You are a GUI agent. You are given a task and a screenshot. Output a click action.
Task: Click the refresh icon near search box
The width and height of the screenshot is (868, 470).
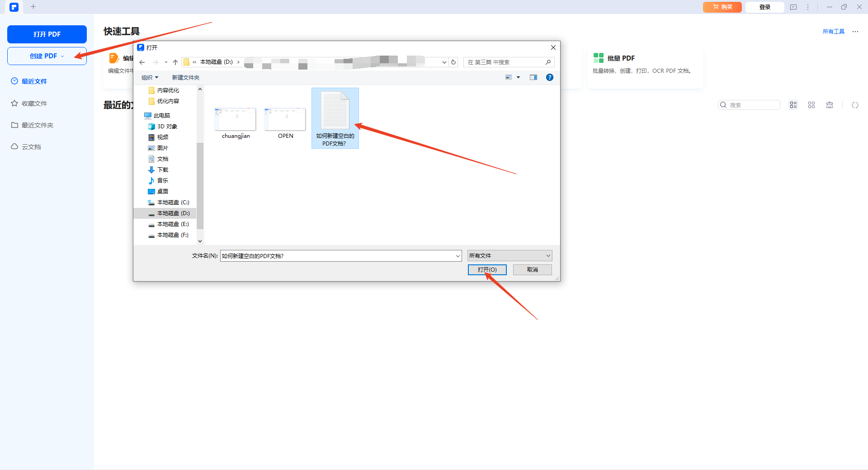click(x=855, y=105)
